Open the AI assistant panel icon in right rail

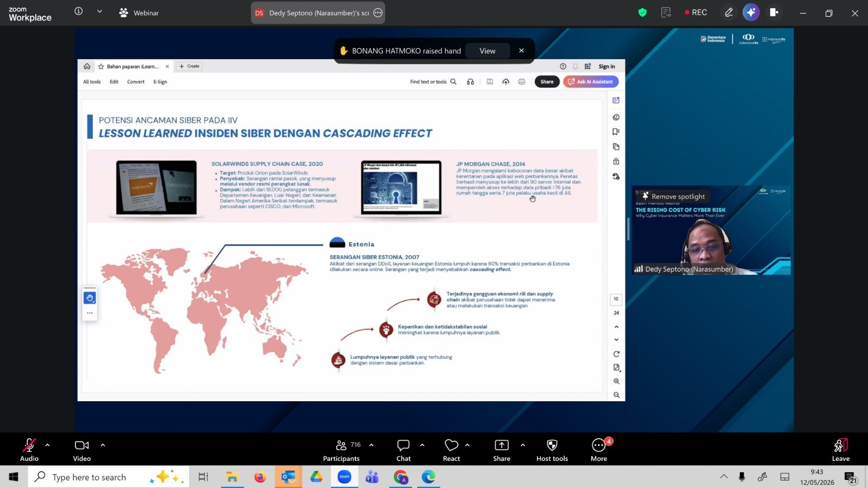point(616,100)
